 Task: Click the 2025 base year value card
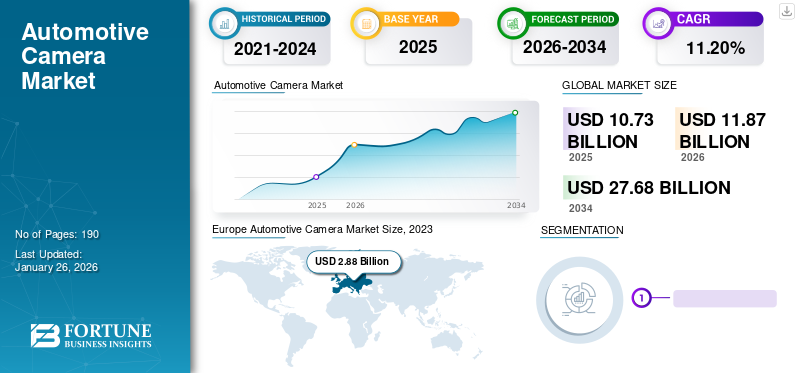pyautogui.click(x=418, y=47)
